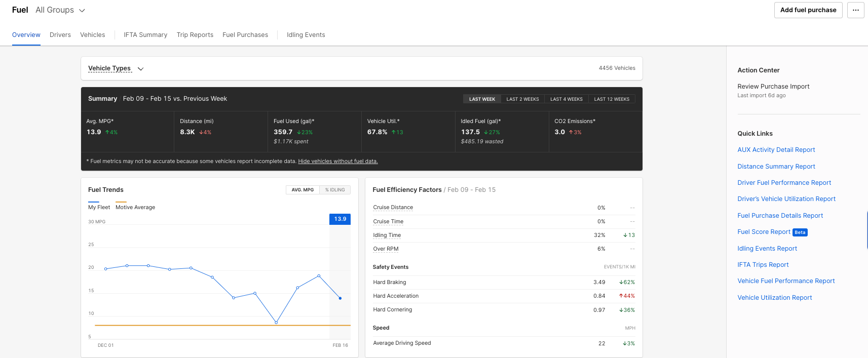Select the Last 12 Weeks summary range
This screenshot has height=358, width=868.
(x=611, y=99)
